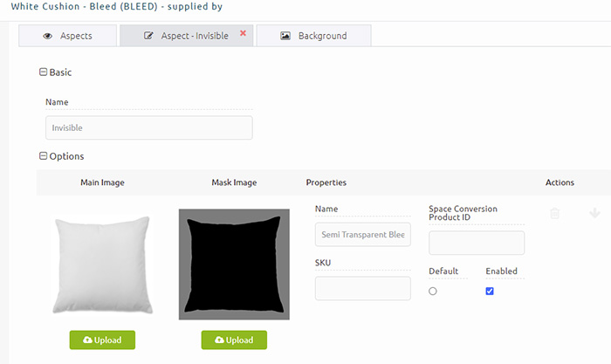Click the Aspect name field containing Invisible

point(149,127)
